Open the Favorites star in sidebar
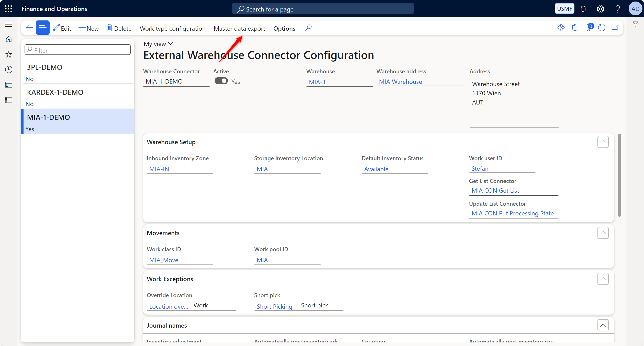 coord(9,54)
